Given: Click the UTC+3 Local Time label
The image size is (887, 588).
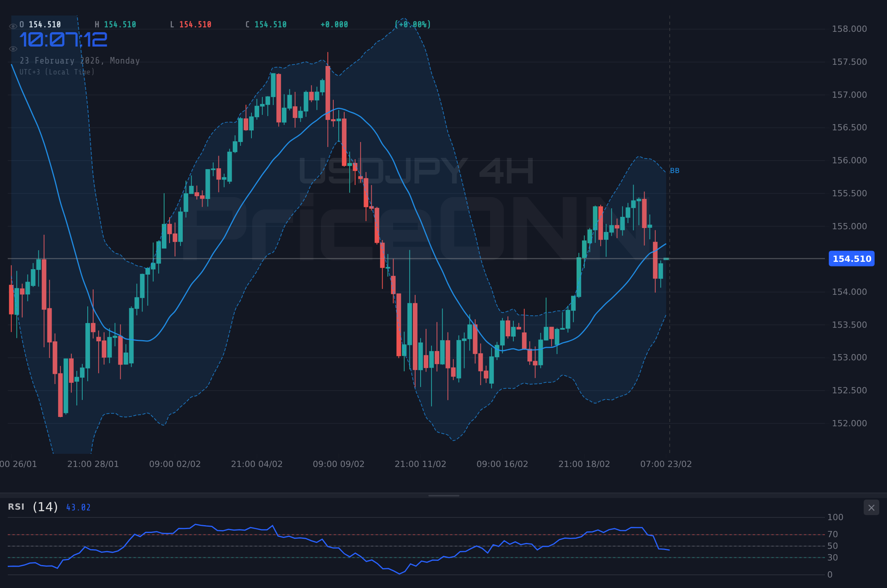Looking at the screenshot, I should (57, 72).
